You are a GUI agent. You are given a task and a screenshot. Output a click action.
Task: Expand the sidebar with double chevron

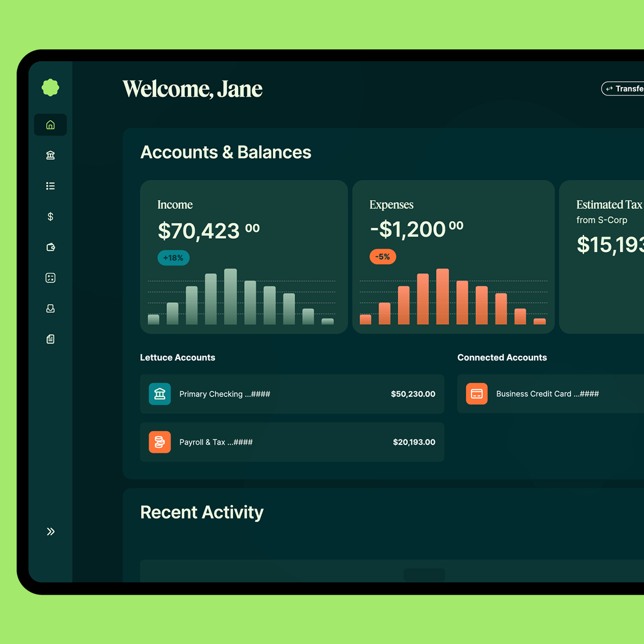pos(50,531)
